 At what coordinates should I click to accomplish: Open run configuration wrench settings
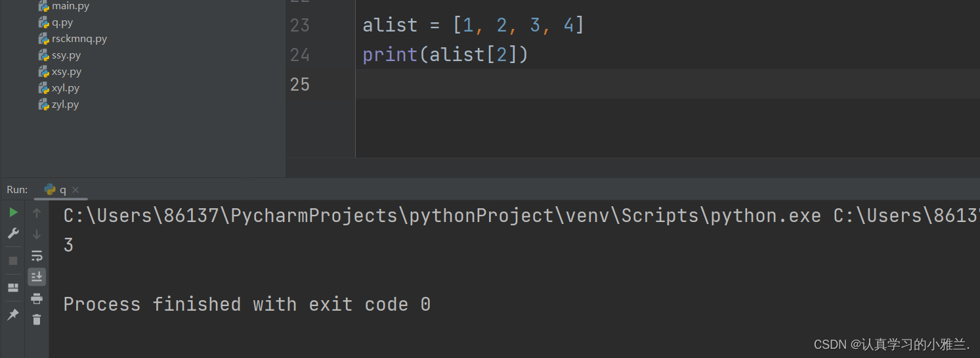(x=13, y=233)
